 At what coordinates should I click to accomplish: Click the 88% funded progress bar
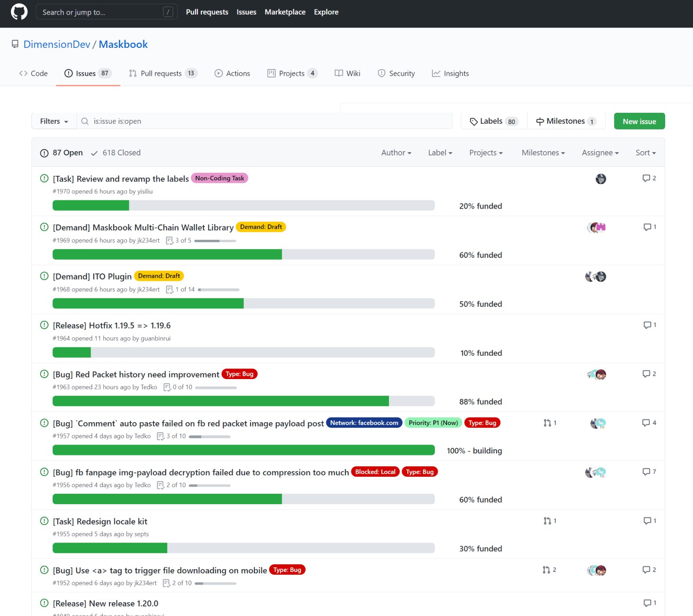pos(243,401)
